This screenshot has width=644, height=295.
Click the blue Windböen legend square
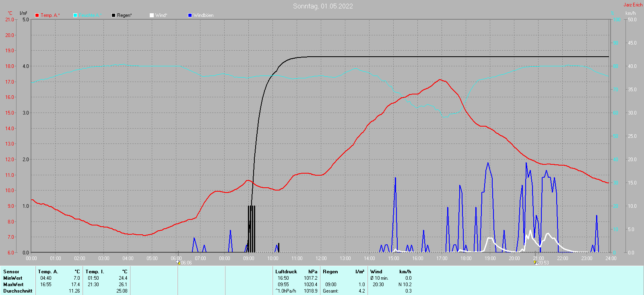pos(190,15)
